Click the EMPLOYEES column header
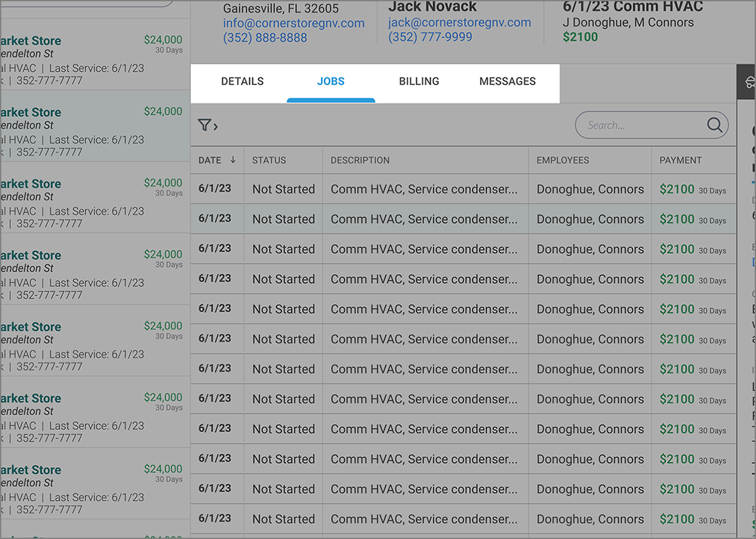 pos(563,160)
